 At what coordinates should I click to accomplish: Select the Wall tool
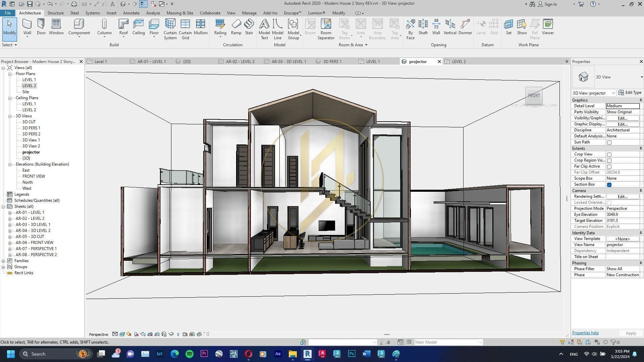tap(27, 27)
